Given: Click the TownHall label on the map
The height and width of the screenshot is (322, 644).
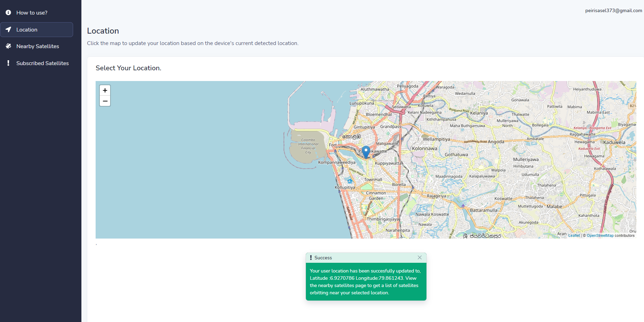Looking at the screenshot, I should tap(373, 180).
